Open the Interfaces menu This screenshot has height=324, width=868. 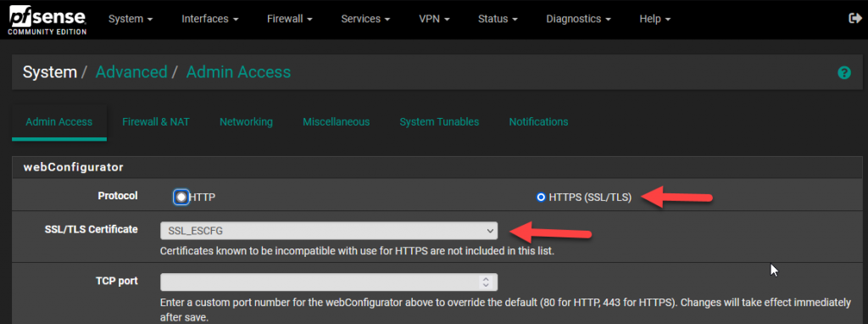[x=210, y=19]
